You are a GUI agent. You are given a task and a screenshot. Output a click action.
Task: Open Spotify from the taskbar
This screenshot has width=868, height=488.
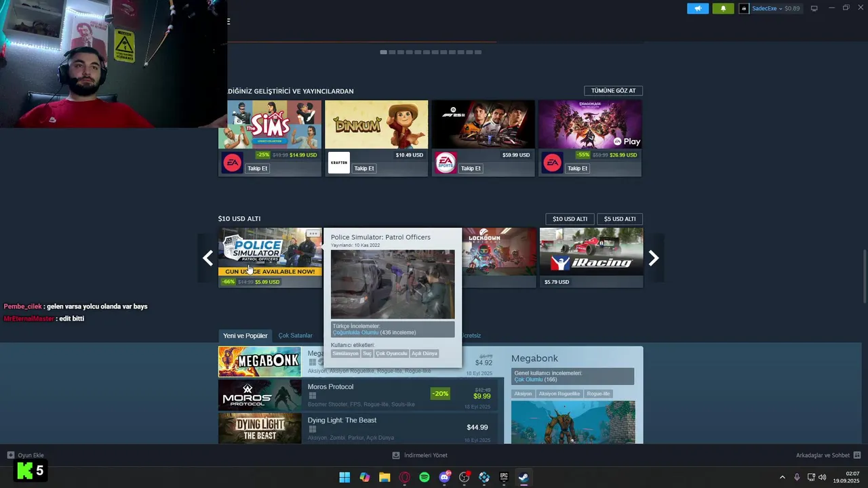[425, 477]
